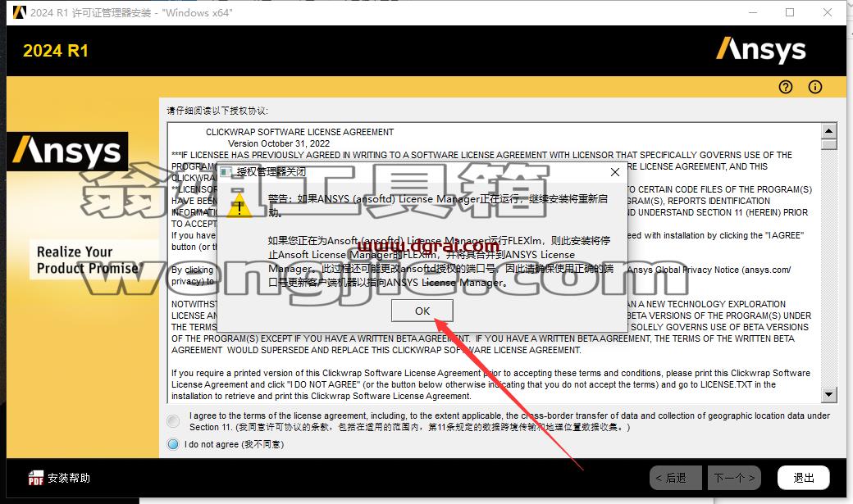Open the PDF install help icon
853x504 pixels.
(x=36, y=478)
